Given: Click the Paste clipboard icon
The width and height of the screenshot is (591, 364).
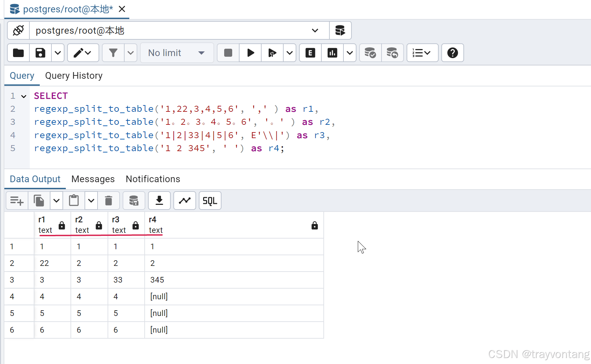Looking at the screenshot, I should 74,201.
